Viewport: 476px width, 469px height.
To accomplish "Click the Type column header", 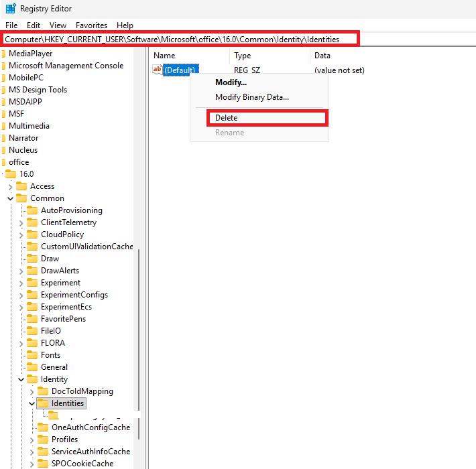I will (x=242, y=56).
